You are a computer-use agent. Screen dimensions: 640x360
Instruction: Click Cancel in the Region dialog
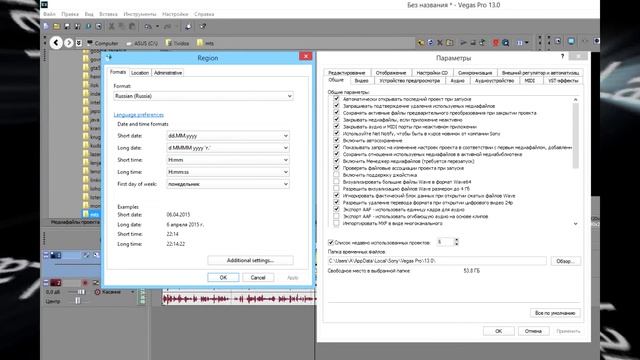258,278
